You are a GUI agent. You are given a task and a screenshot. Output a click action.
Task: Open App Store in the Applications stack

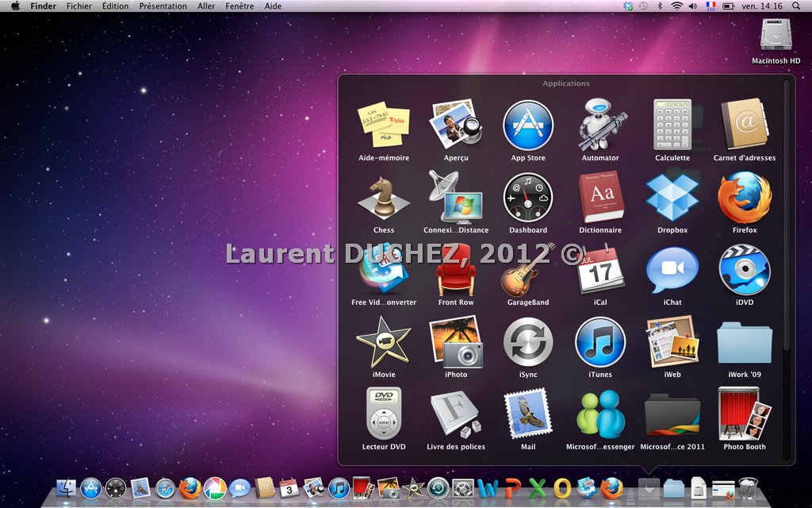click(528, 125)
